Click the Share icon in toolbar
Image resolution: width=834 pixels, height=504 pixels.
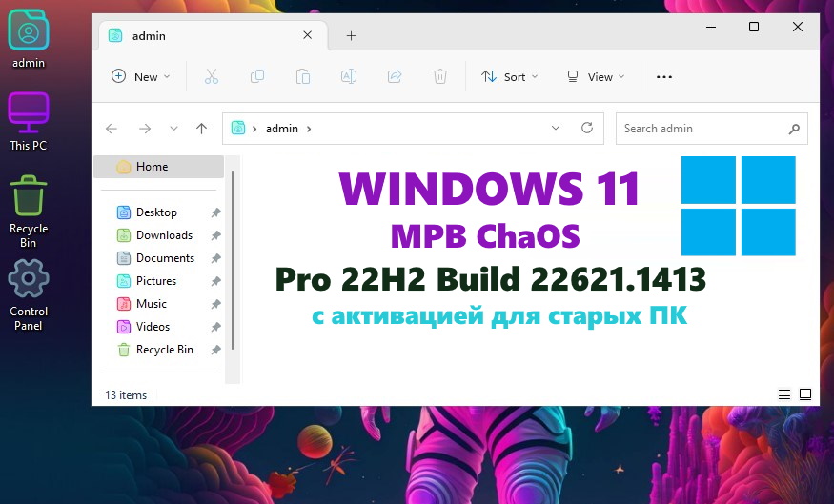pyautogui.click(x=395, y=77)
